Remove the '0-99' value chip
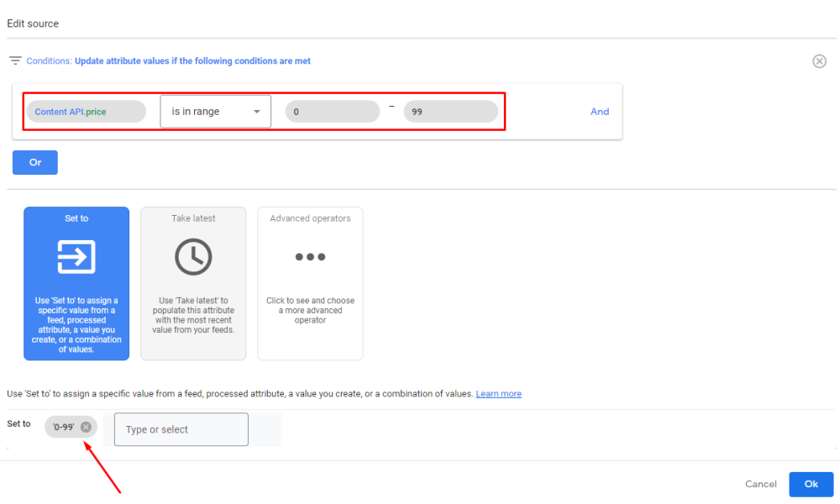The height and width of the screenshot is (504, 840). [x=86, y=427]
